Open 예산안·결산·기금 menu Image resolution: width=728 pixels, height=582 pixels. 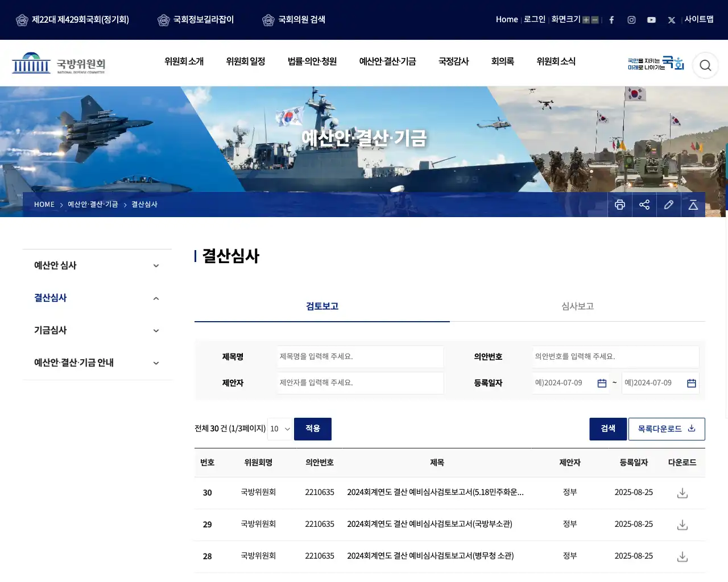387,61
